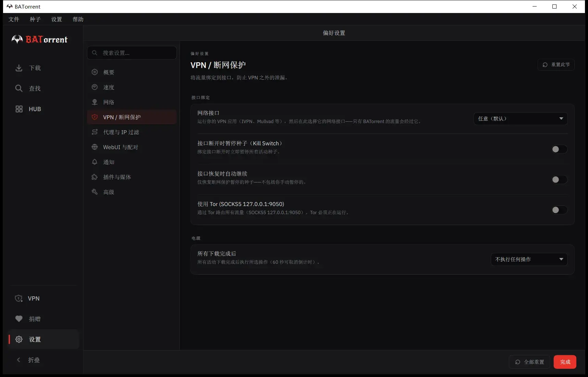The height and width of the screenshot is (377, 588).
Task: Click the 接口绑定 section label
Action: coord(201,97)
